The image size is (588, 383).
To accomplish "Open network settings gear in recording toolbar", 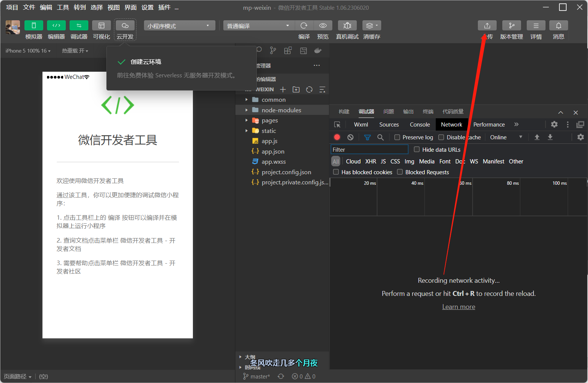I will 580,137.
